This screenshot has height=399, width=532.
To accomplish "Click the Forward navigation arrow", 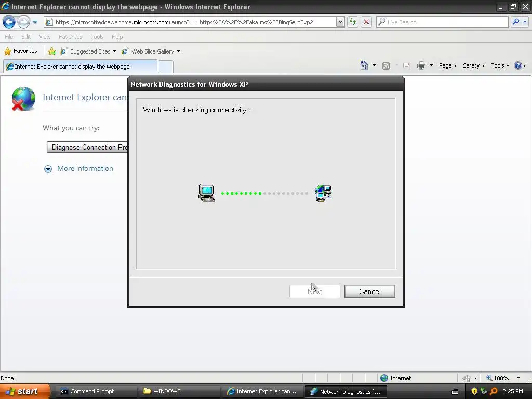I will 23,22.
